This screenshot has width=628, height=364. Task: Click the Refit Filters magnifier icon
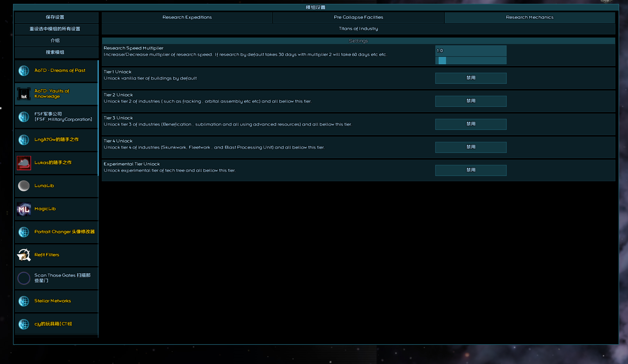pyautogui.click(x=24, y=255)
